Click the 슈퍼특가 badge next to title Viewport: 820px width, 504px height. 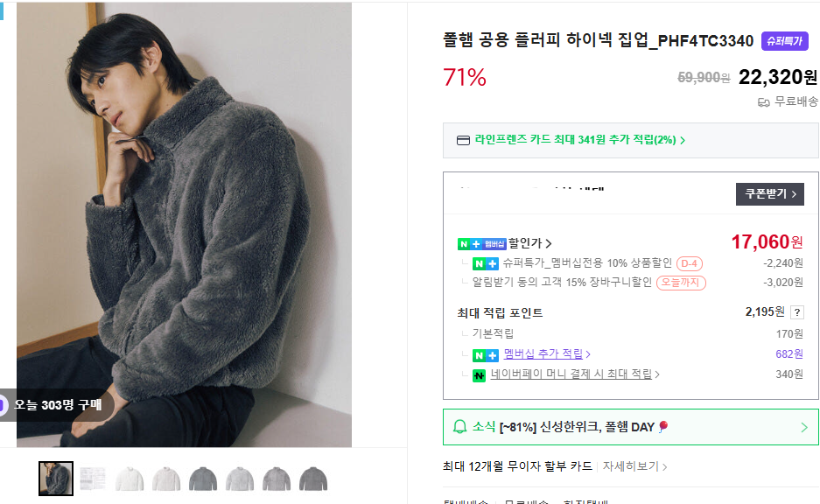pos(783,40)
